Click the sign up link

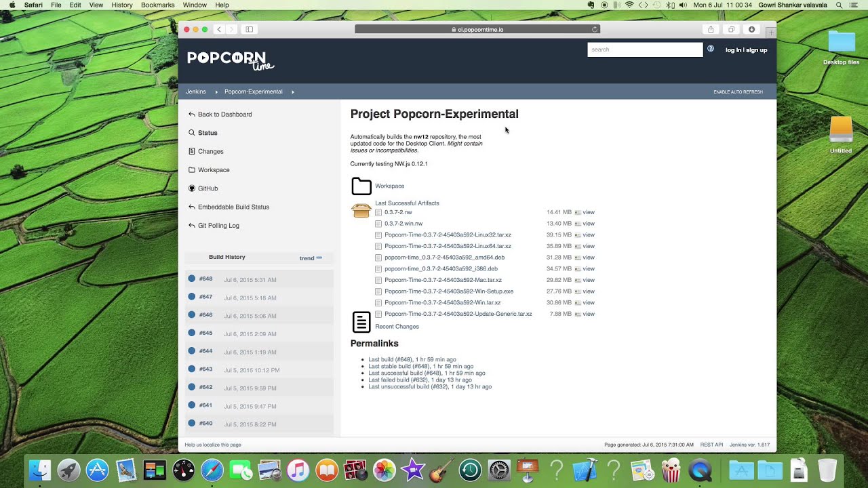pyautogui.click(x=756, y=50)
